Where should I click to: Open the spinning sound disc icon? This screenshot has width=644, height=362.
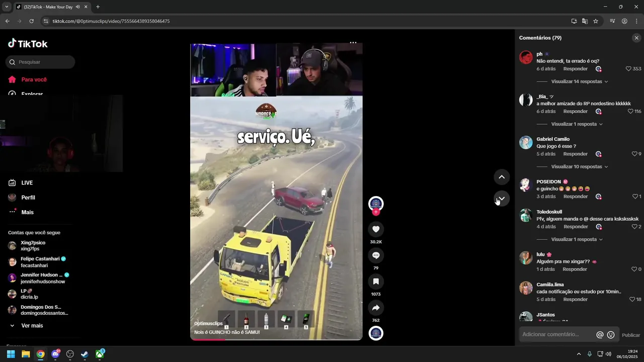pos(376,333)
